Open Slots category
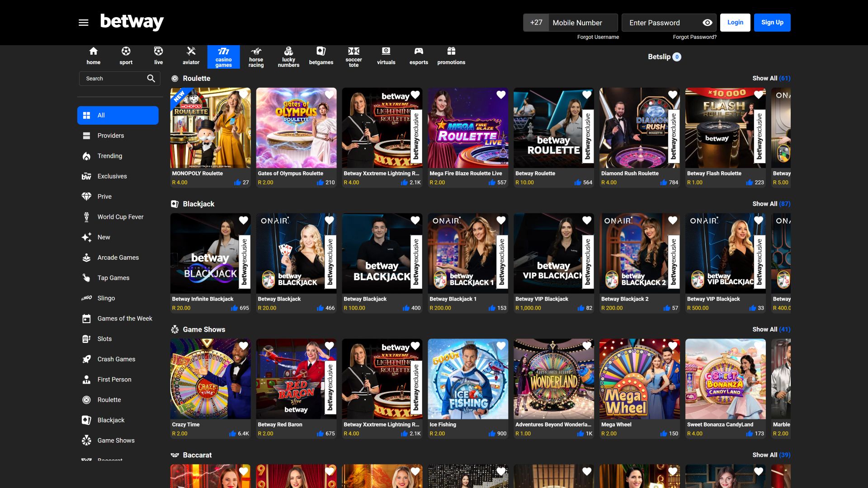Viewport: 868px width, 488px height. coord(118,339)
